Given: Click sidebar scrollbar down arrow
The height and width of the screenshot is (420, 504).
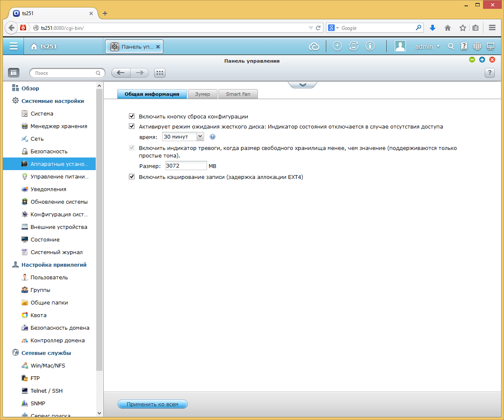Looking at the screenshot, I should pos(100,413).
